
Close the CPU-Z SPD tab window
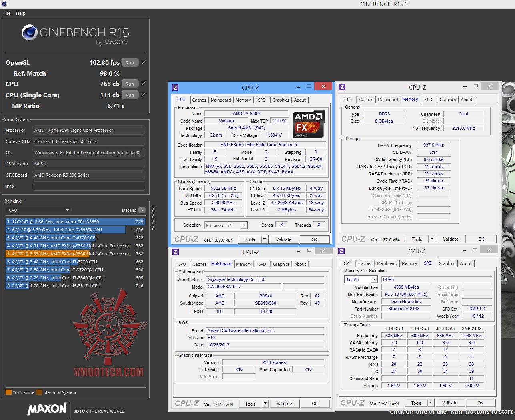pos(489,249)
